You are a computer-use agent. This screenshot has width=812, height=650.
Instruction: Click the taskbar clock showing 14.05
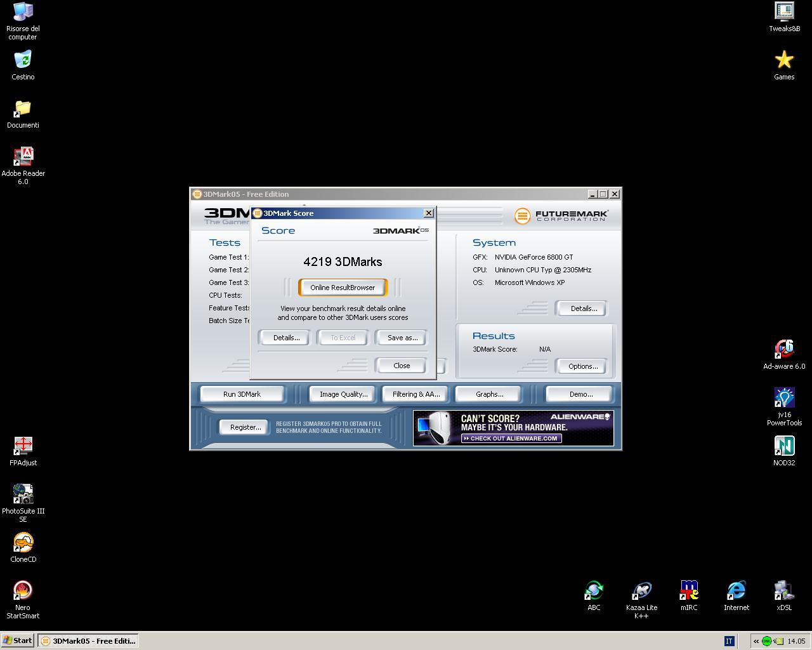pyautogui.click(x=796, y=641)
